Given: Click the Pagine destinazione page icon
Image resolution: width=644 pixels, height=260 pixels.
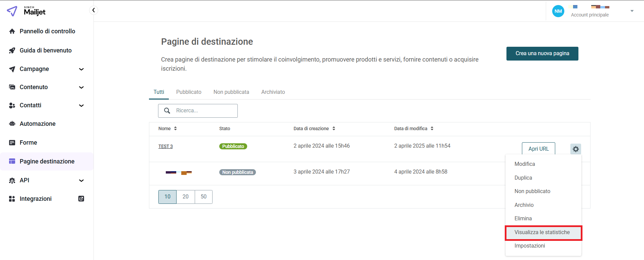Looking at the screenshot, I should pyautogui.click(x=12, y=161).
